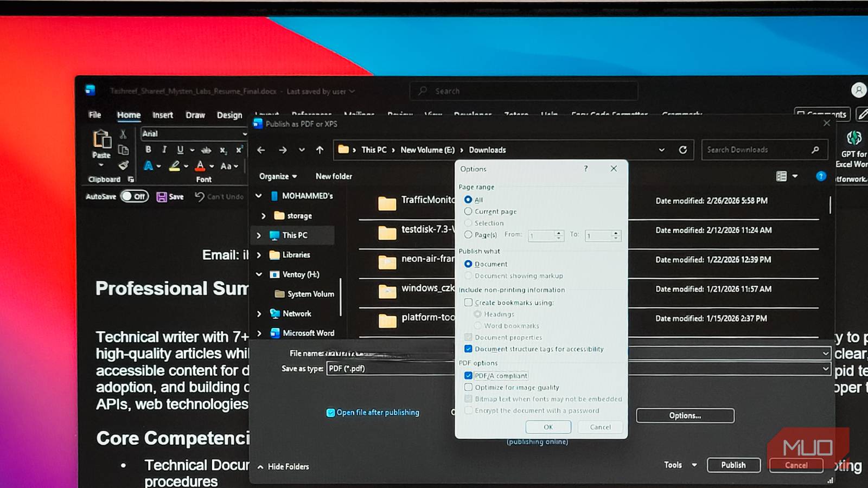
Task: Select the Format Painter icon
Action: [124, 165]
